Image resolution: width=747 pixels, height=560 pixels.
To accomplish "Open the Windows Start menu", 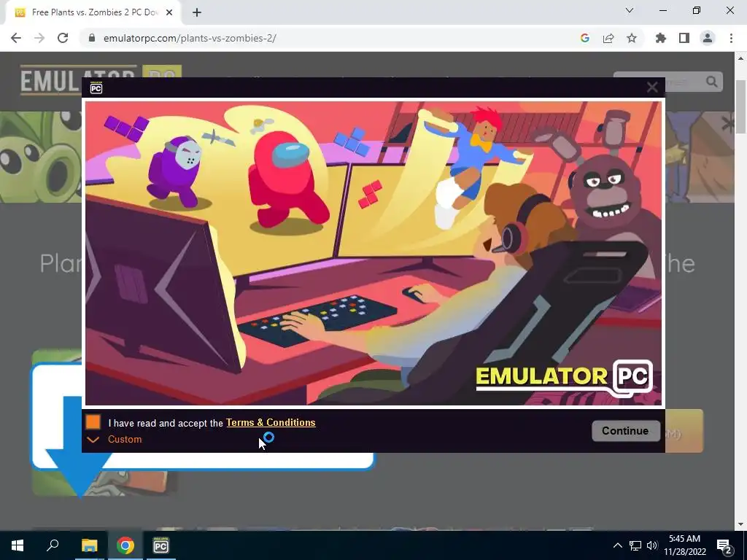I will tap(18, 545).
